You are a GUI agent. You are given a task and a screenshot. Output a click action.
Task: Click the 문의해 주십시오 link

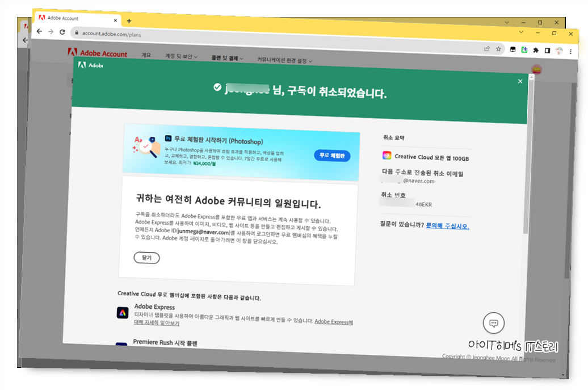[447, 226]
